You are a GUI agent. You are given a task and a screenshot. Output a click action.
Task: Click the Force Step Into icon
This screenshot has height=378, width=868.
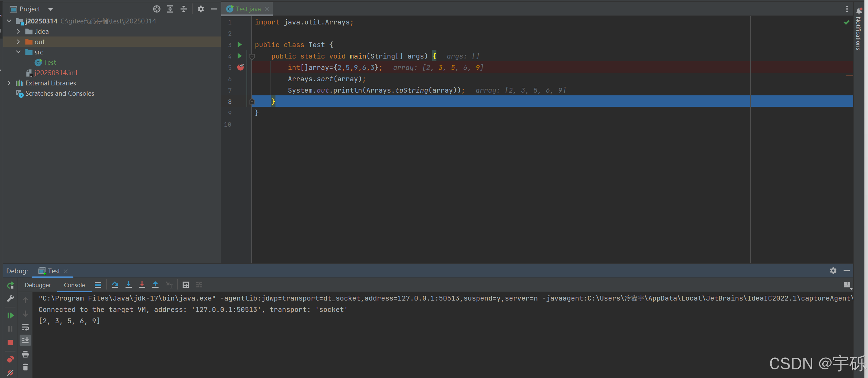[x=142, y=285]
